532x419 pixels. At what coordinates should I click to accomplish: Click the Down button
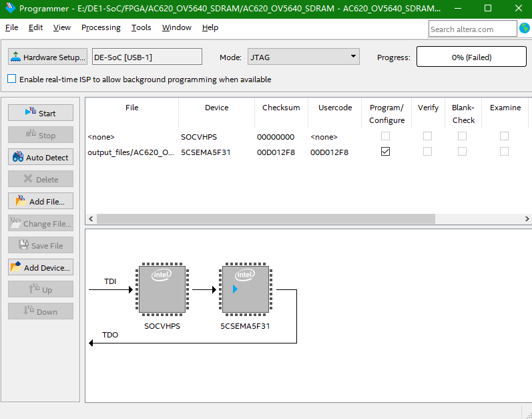pyautogui.click(x=41, y=311)
